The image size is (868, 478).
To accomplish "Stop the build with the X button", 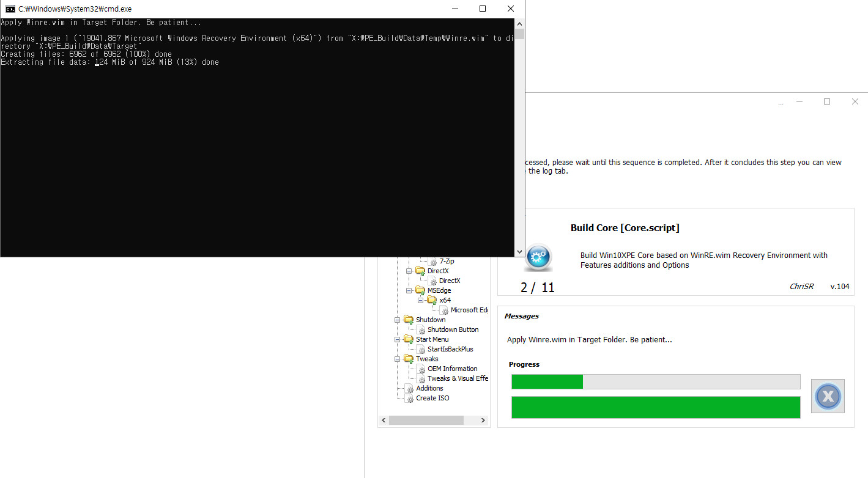I will (828, 397).
